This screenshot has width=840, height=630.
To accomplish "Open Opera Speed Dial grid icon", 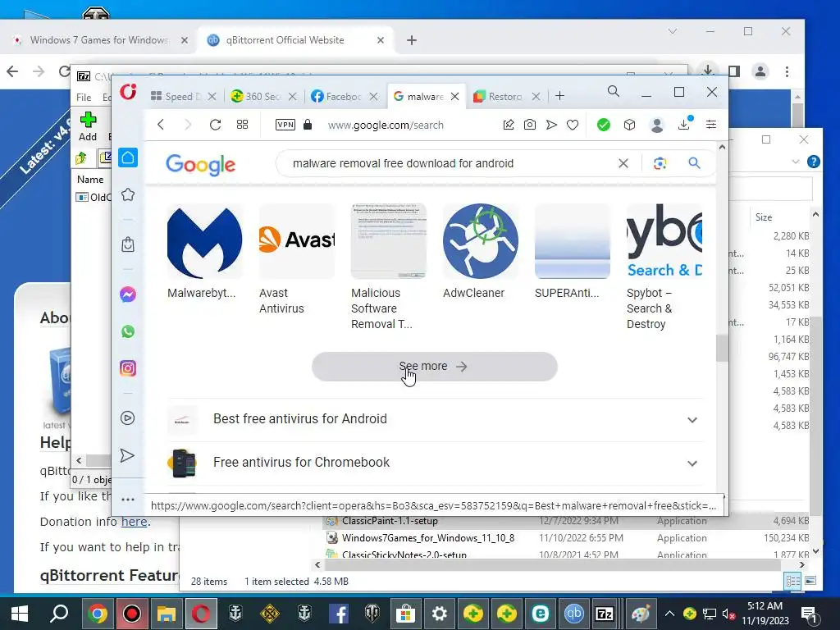I will (242, 125).
